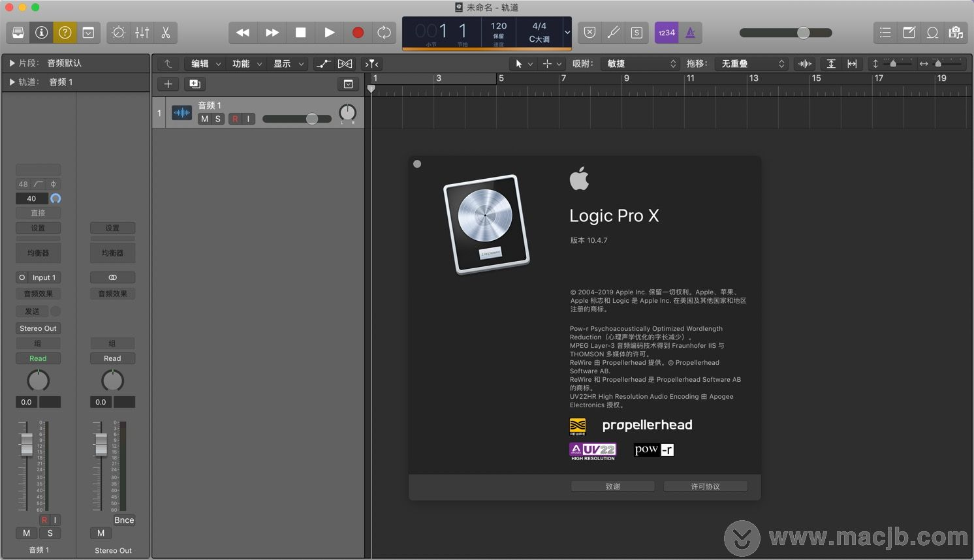
Task: Open the media Browsers icon
Action: (956, 33)
